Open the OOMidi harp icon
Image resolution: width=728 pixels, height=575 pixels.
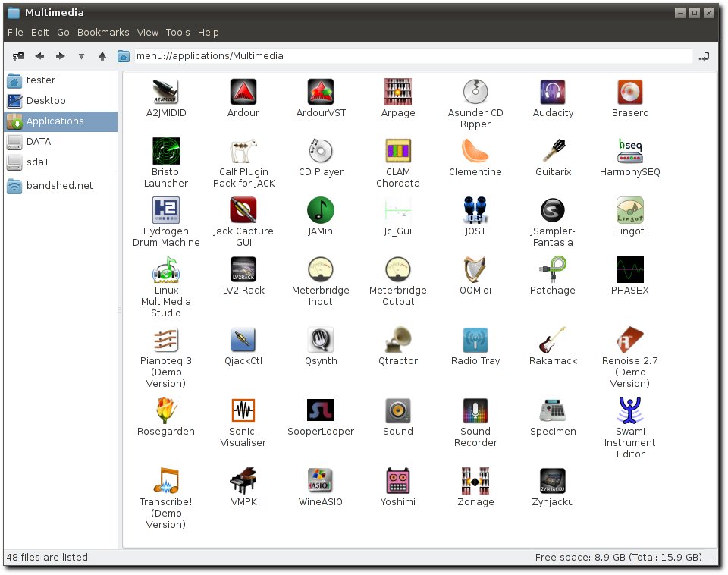(475, 269)
